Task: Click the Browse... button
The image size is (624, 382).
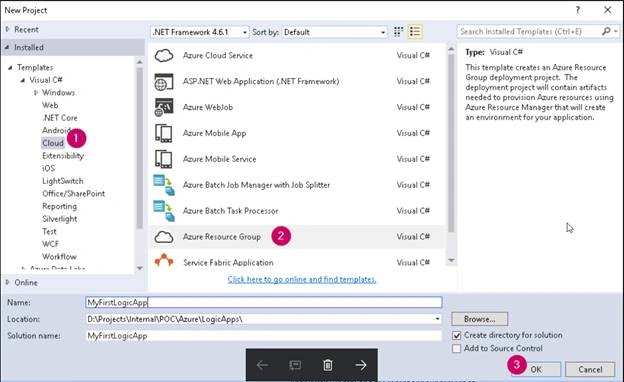Action: pyautogui.click(x=480, y=319)
